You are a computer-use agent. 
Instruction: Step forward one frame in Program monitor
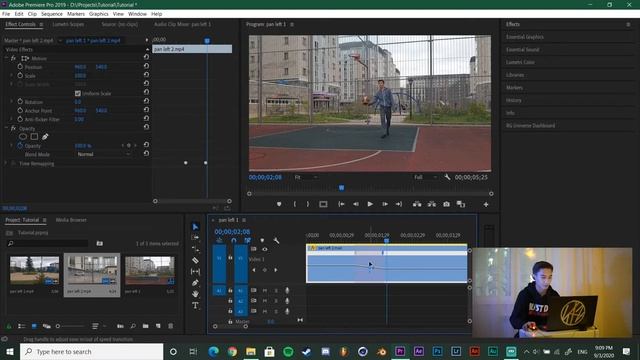tap(384, 204)
